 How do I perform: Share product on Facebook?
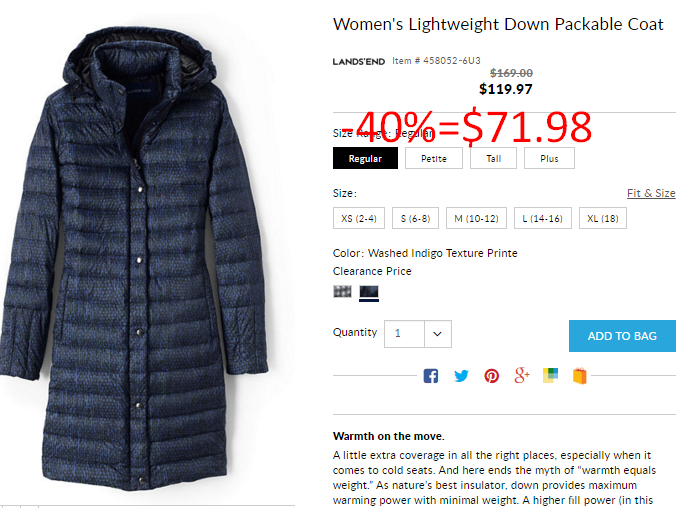point(431,376)
